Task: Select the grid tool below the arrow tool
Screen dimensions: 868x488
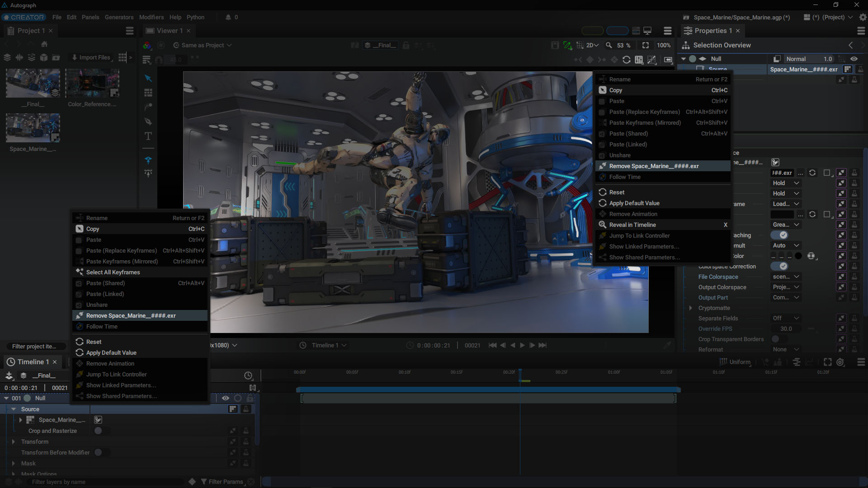Action: coord(148,93)
